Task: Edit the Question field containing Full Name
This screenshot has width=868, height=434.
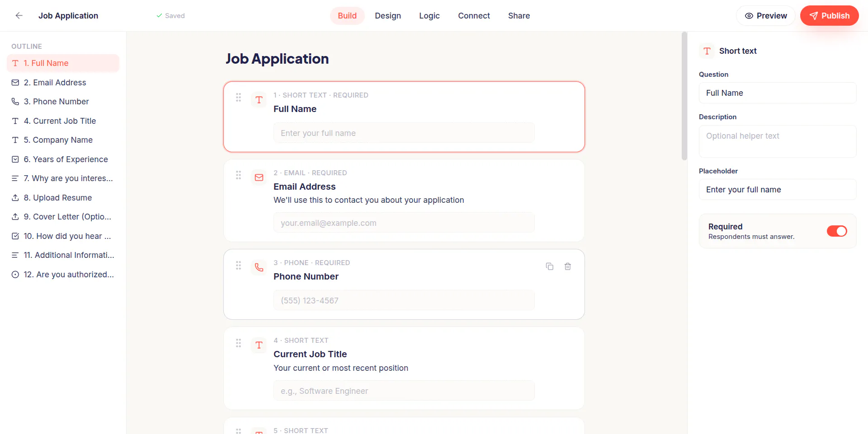Action: point(778,93)
